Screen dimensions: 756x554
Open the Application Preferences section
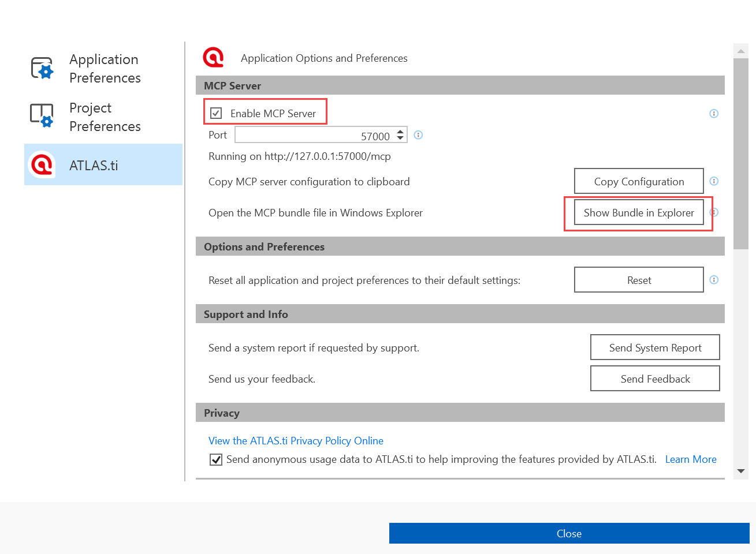click(x=103, y=68)
